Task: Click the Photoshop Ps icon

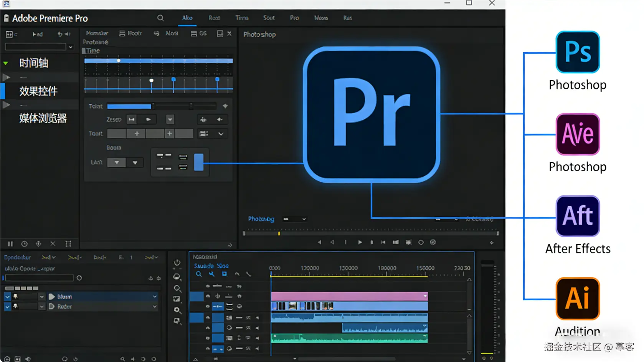Action: click(577, 52)
